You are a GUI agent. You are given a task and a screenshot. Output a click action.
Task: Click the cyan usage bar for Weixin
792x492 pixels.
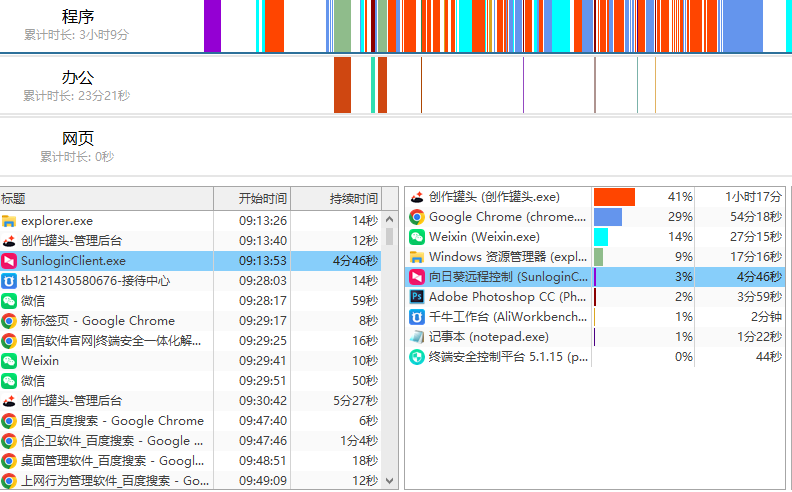pos(601,237)
